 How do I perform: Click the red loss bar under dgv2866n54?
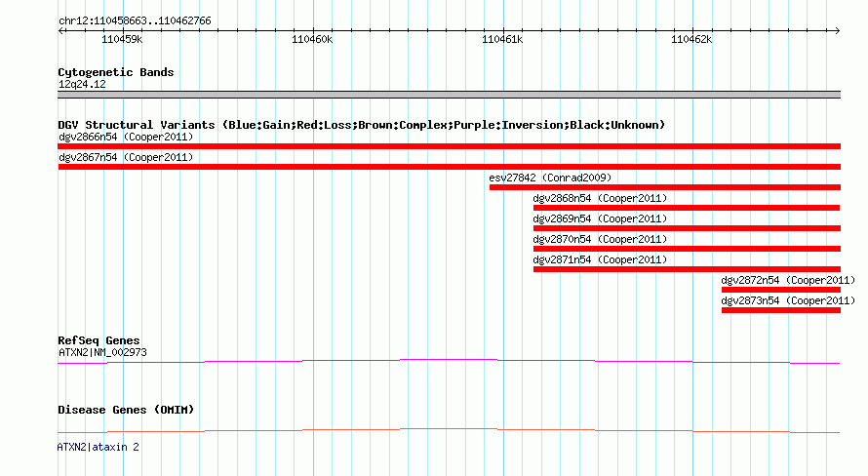tap(449, 146)
